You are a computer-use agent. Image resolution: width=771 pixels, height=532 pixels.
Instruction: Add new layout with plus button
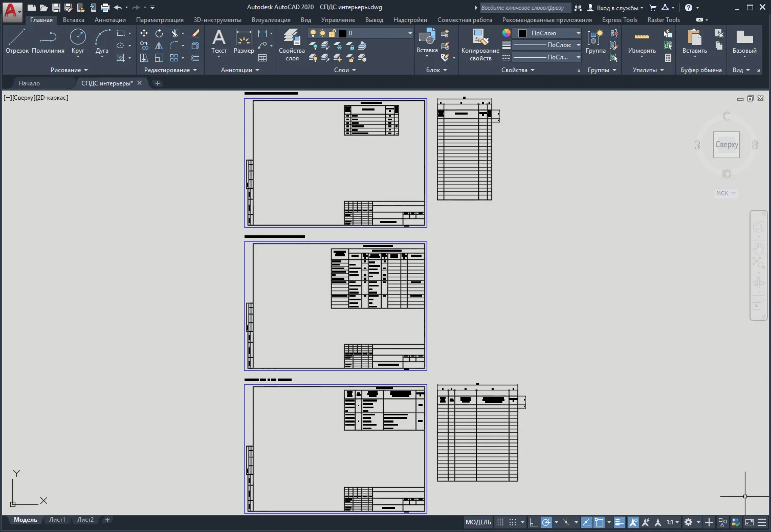(x=107, y=520)
